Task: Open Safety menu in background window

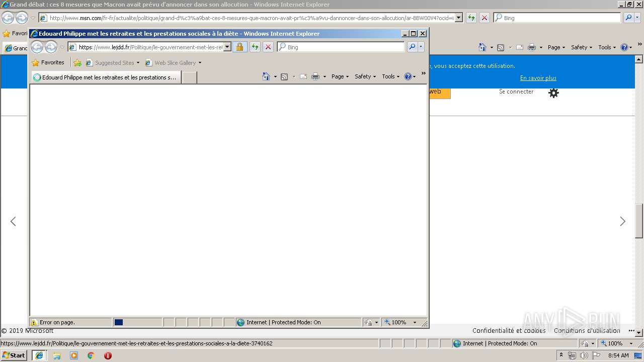Action: pos(581,47)
